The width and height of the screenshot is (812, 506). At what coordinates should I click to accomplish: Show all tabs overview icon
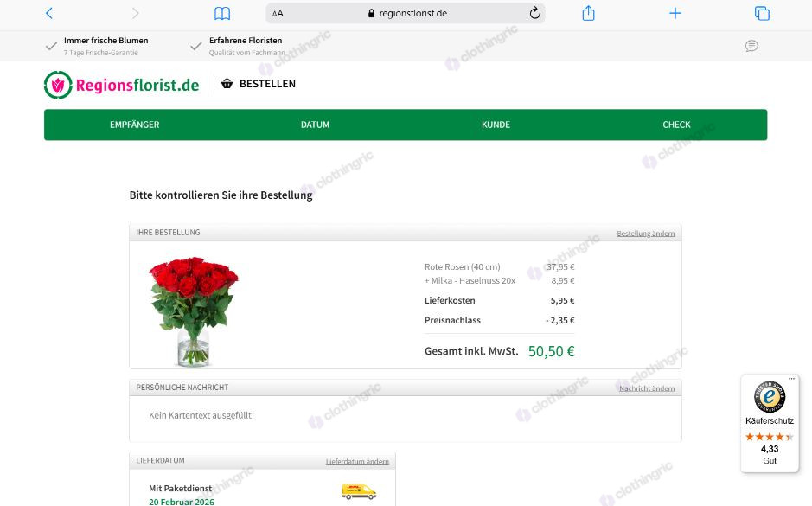(762, 14)
